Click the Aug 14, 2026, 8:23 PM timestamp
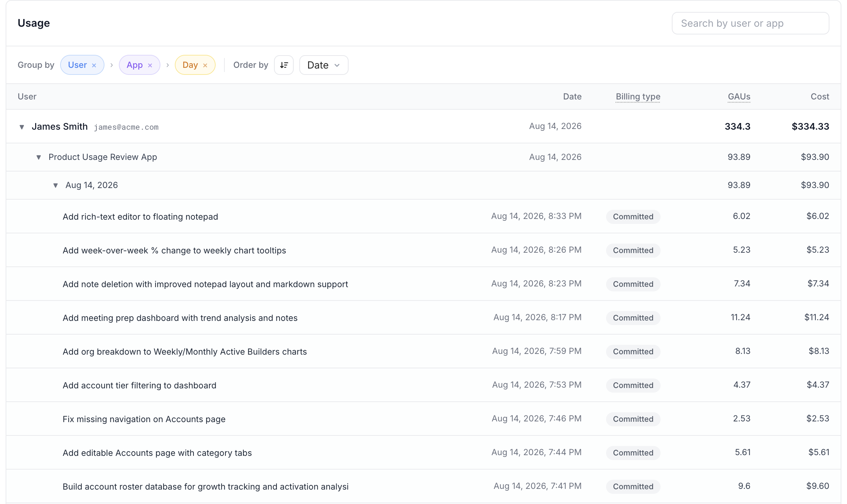 (x=536, y=284)
